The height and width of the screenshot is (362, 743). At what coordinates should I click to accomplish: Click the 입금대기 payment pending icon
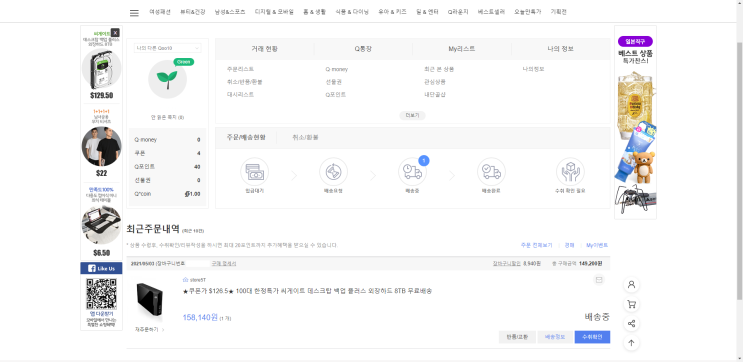tap(254, 172)
